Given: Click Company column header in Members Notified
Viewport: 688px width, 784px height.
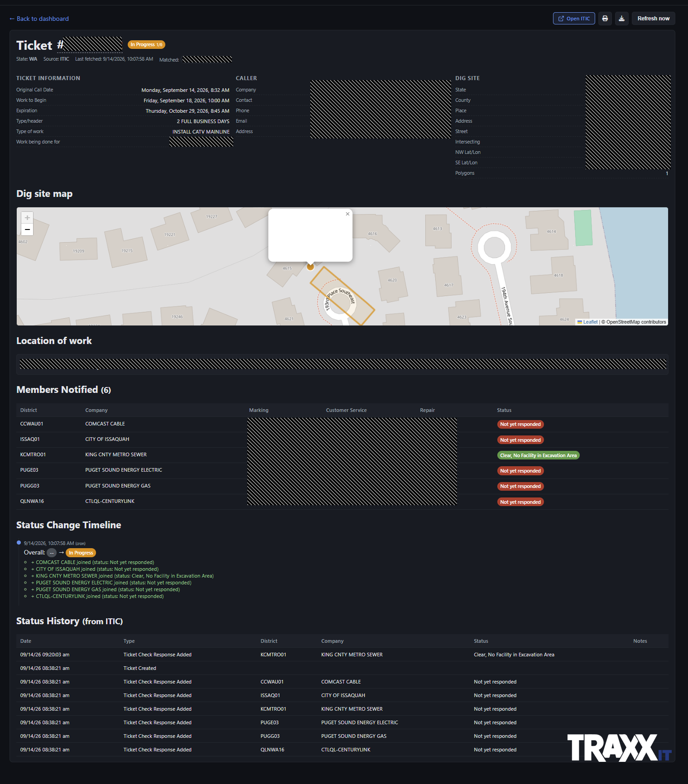Looking at the screenshot, I should [x=96, y=410].
